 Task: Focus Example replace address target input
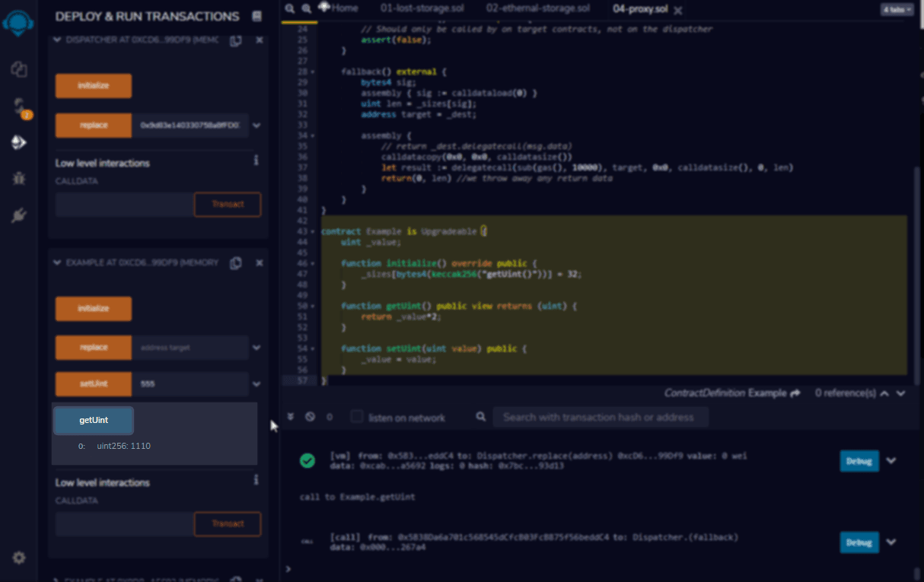190,348
